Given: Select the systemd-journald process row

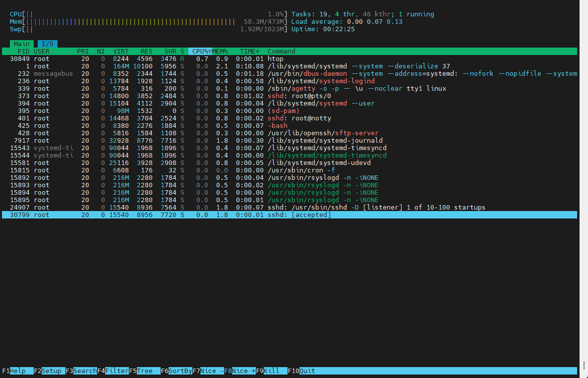Looking at the screenshot, I should click(x=290, y=141).
